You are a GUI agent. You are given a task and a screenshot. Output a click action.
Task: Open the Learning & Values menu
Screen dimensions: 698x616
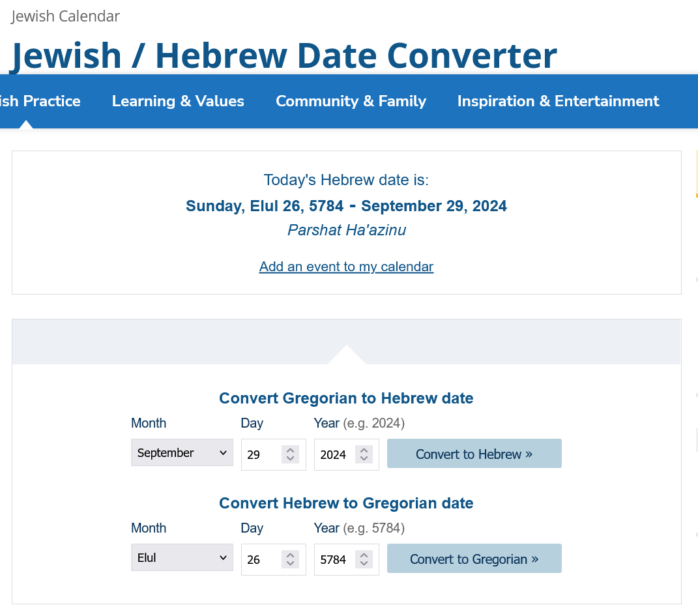pos(178,101)
